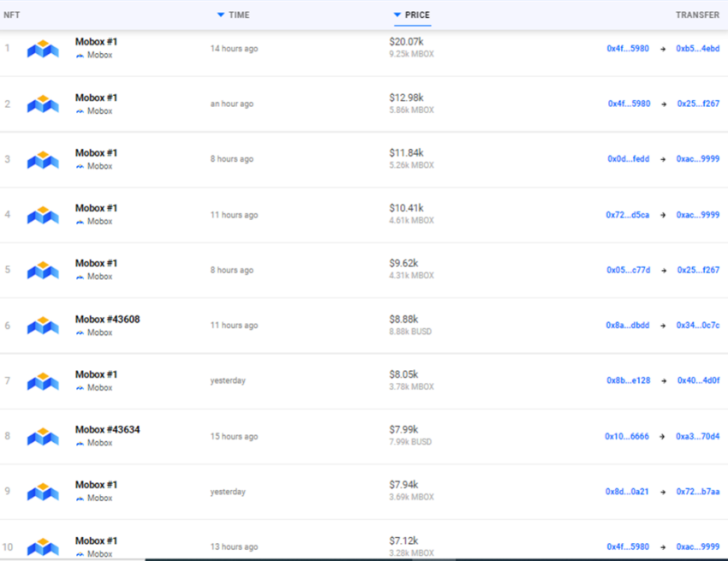Open receiver address 0xac...9999 in the $11.84k row
Viewport: 728px width, 561px height.
698,158
